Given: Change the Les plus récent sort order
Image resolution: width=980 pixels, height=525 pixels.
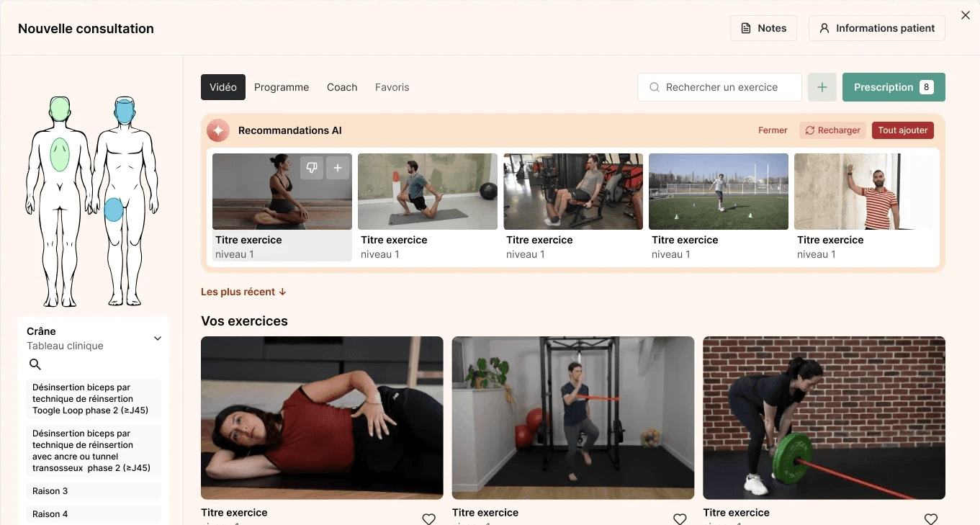Looking at the screenshot, I should (x=243, y=292).
